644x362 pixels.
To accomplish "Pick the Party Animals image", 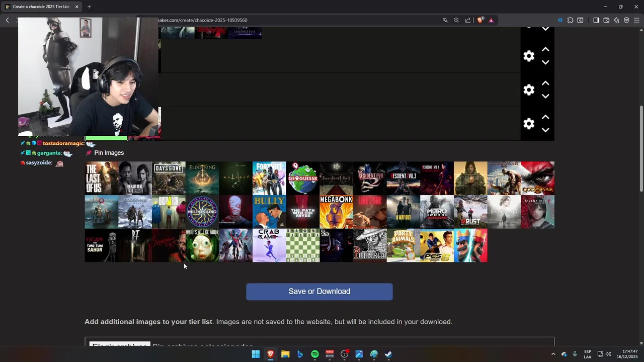I will (404, 245).
